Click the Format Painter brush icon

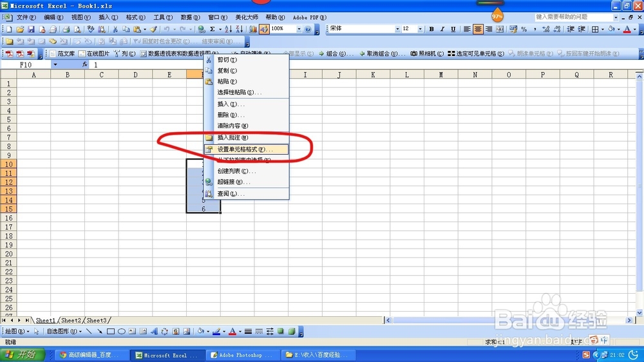pyautogui.click(x=153, y=29)
